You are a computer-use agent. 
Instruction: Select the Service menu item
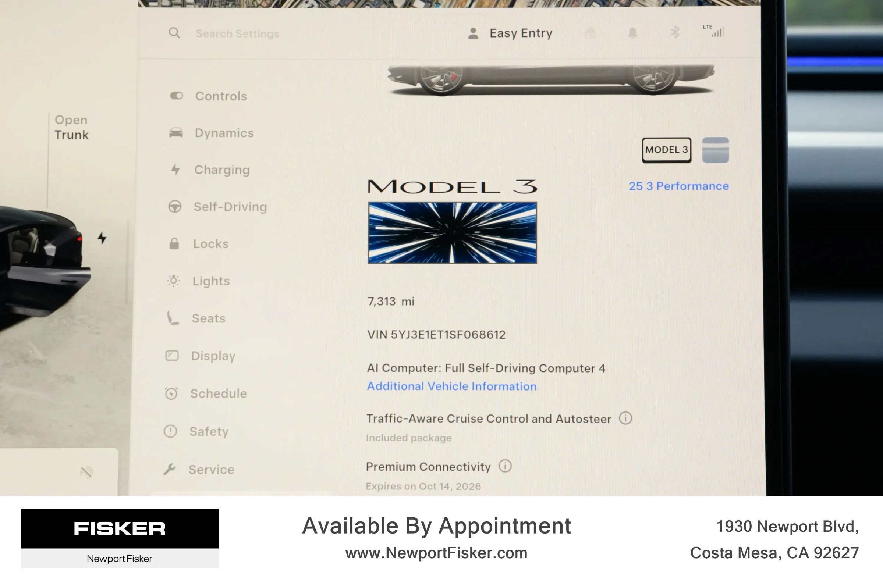coord(198,470)
